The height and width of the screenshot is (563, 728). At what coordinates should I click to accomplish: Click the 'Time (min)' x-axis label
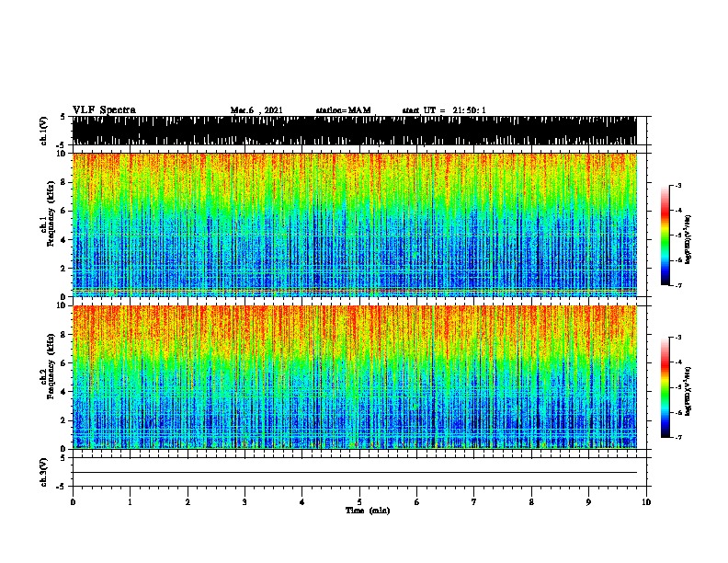368,511
